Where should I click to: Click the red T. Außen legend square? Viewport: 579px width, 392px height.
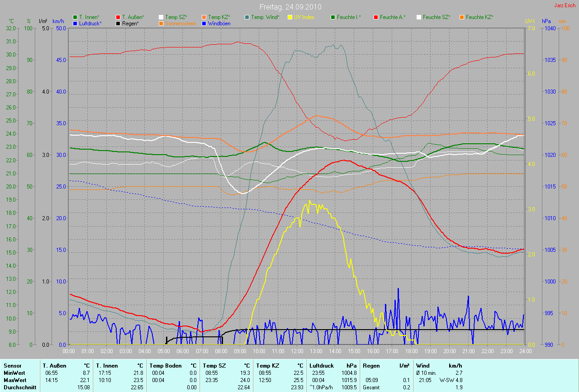click(x=118, y=17)
